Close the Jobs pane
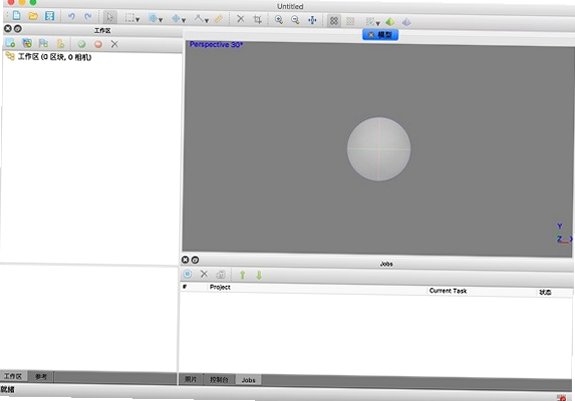This screenshot has height=401, width=575. coord(185,260)
